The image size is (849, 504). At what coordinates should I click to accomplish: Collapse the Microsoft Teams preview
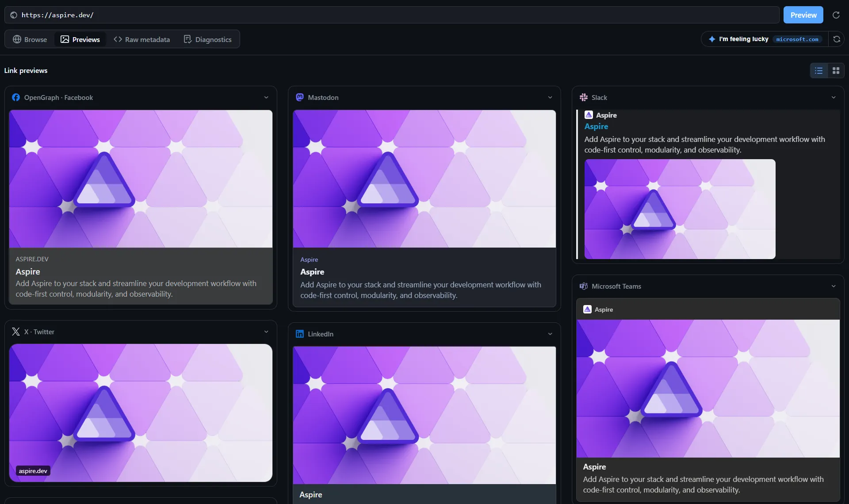(834, 286)
